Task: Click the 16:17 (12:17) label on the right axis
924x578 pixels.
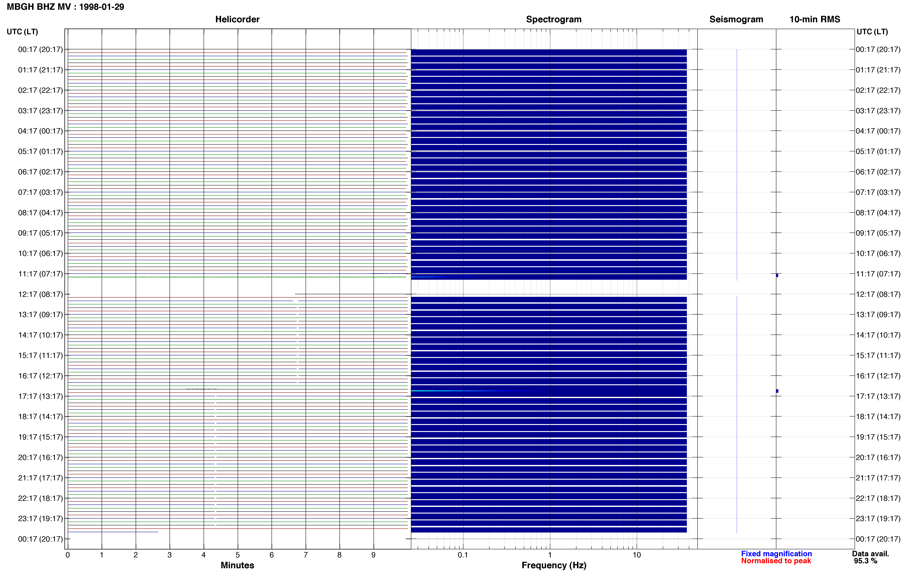Action: click(878, 376)
